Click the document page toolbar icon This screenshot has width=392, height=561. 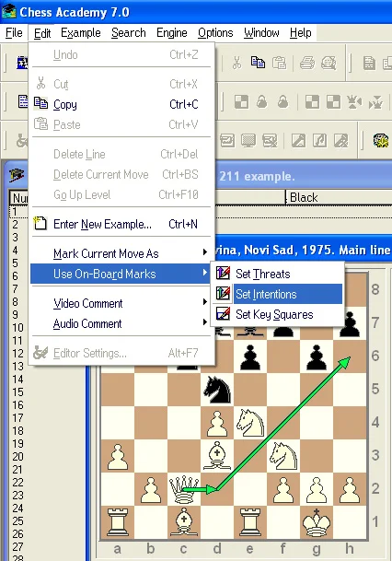coord(369,64)
